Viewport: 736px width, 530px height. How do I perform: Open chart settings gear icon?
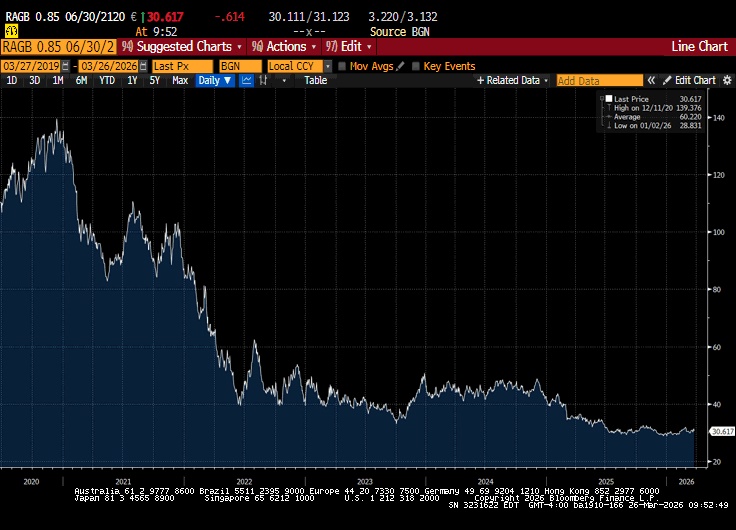[x=727, y=80]
